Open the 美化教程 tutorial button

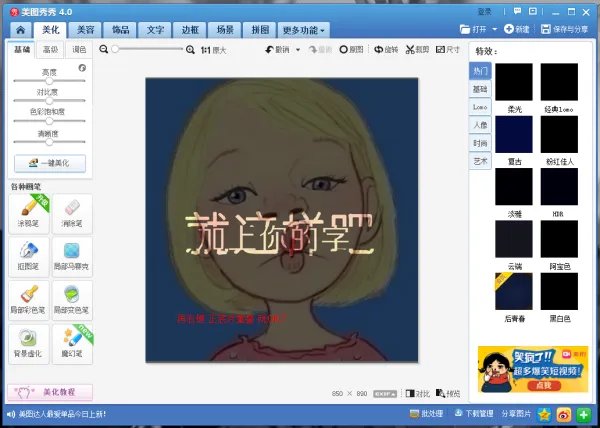coord(50,392)
